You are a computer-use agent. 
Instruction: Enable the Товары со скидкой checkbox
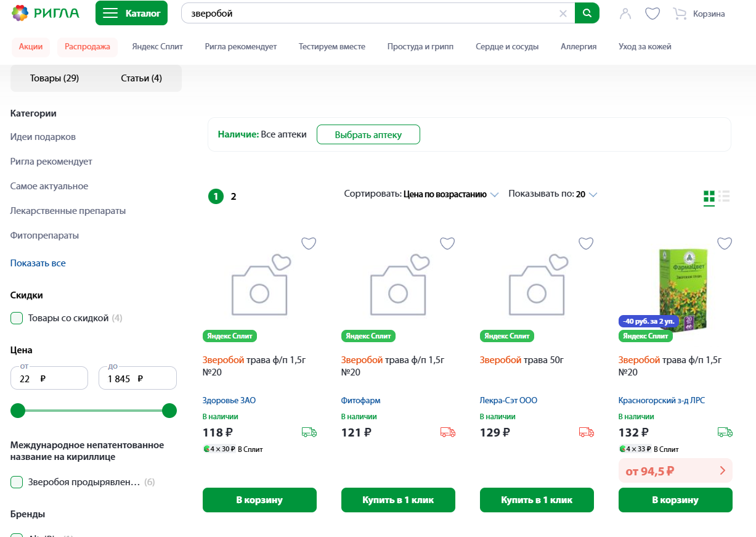click(x=17, y=318)
